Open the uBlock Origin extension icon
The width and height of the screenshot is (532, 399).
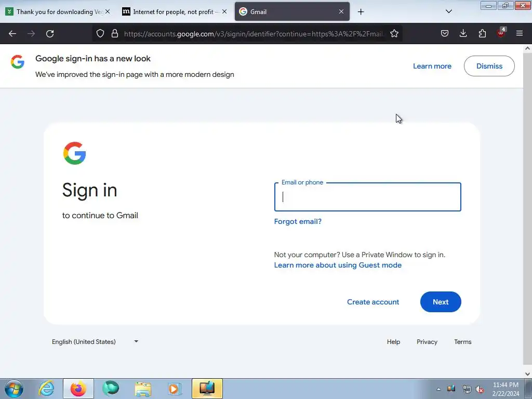(x=501, y=33)
